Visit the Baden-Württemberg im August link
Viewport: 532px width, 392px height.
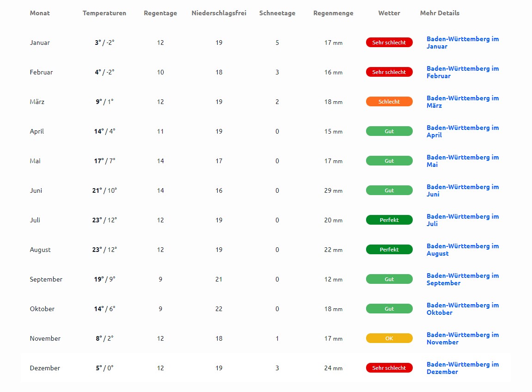click(x=462, y=250)
